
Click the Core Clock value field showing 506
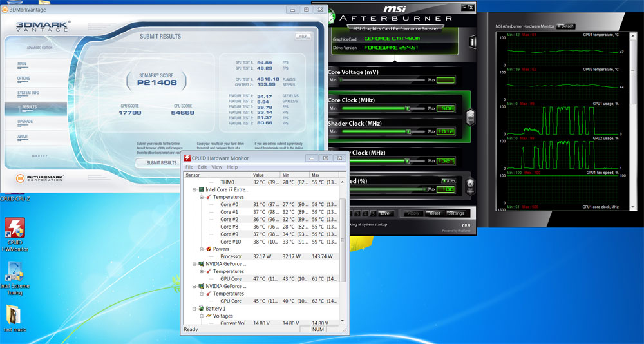click(446, 108)
